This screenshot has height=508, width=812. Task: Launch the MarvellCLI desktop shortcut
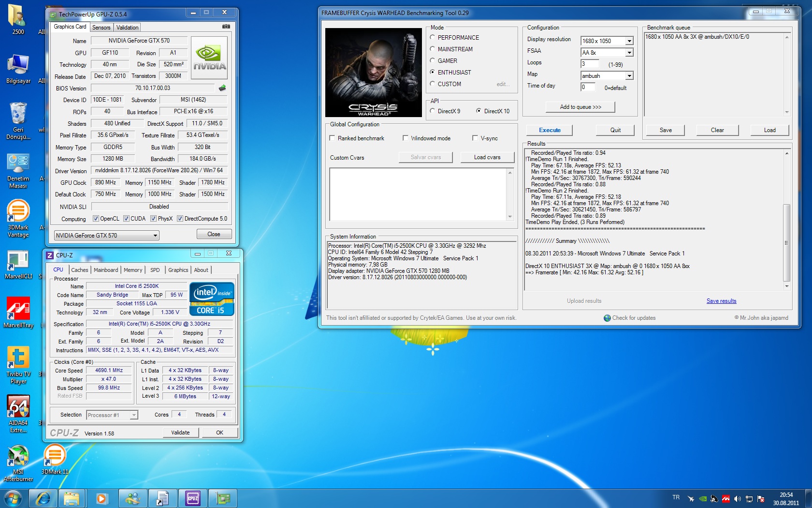point(18,265)
